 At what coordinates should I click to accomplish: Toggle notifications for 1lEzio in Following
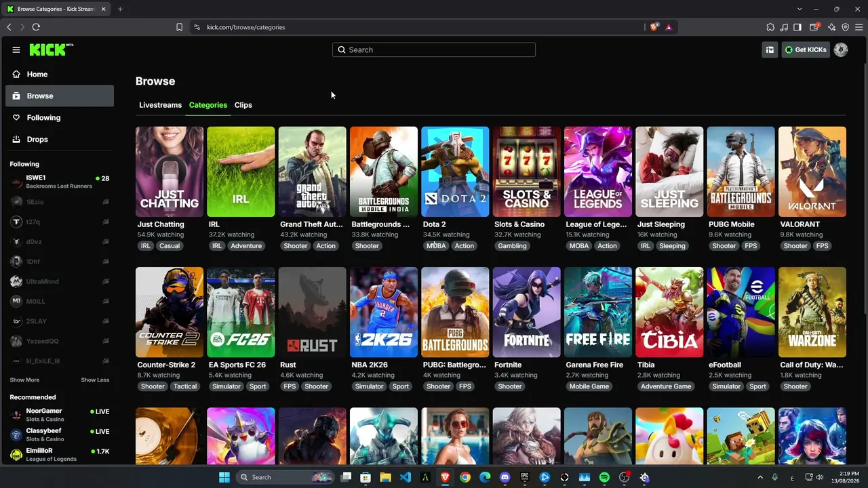pyautogui.click(x=106, y=202)
